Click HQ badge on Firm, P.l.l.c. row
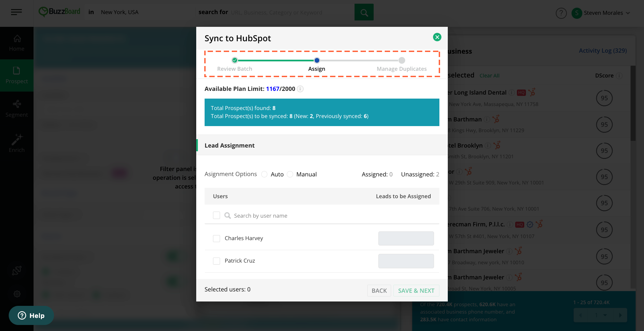 pyautogui.click(x=520, y=225)
